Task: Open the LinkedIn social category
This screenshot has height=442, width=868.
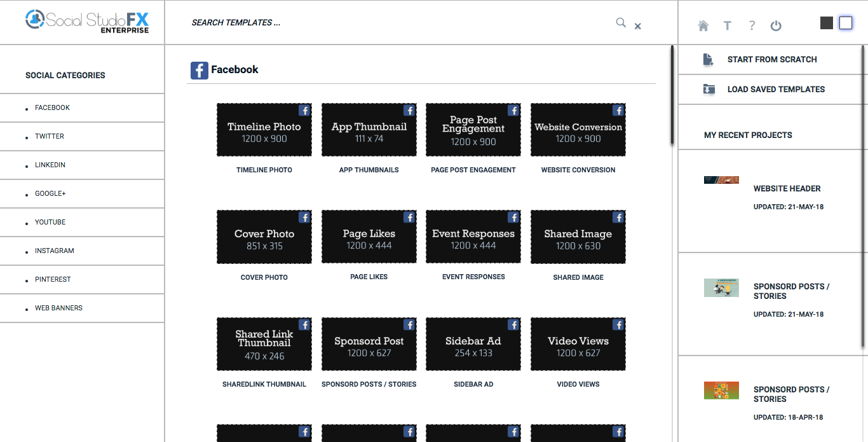Action: point(82,165)
